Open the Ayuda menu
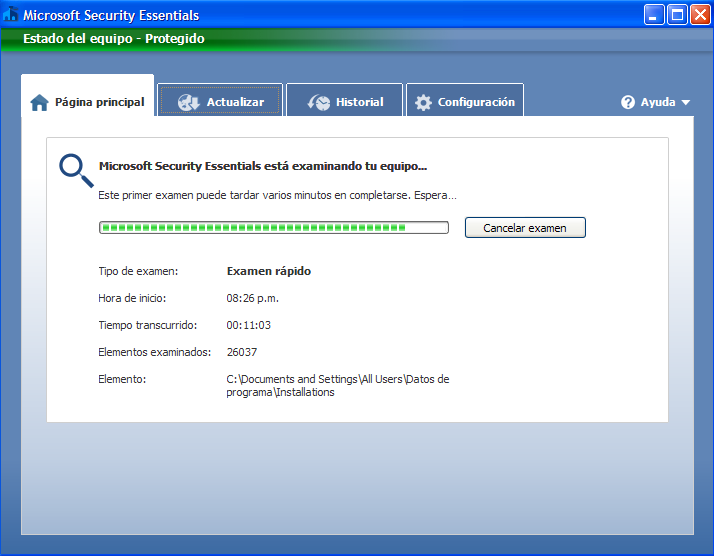The width and height of the screenshot is (714, 556). tap(655, 102)
